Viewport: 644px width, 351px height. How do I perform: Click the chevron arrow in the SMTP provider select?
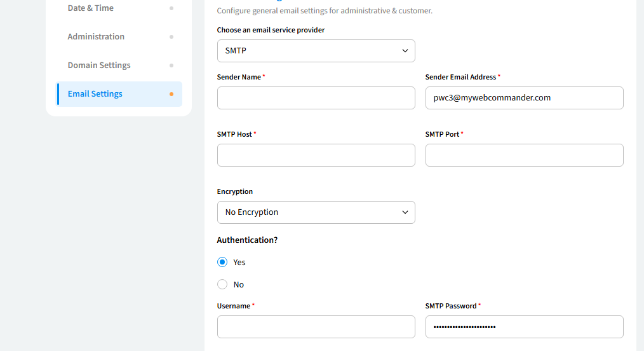(x=405, y=51)
